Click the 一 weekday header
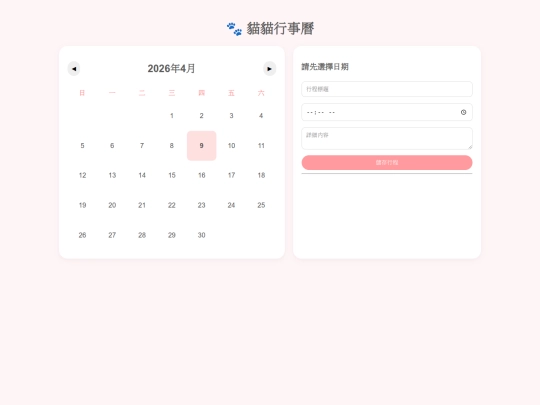Viewport: 540px width, 405px height. tap(112, 93)
